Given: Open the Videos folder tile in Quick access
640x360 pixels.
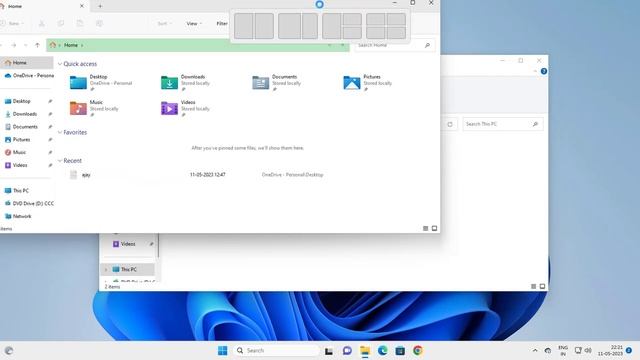Looking at the screenshot, I should pos(186,108).
